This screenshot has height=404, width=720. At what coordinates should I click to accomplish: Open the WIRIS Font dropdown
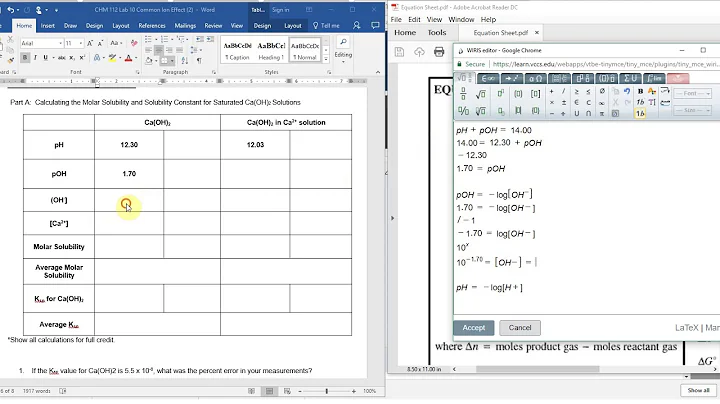coord(692,94)
